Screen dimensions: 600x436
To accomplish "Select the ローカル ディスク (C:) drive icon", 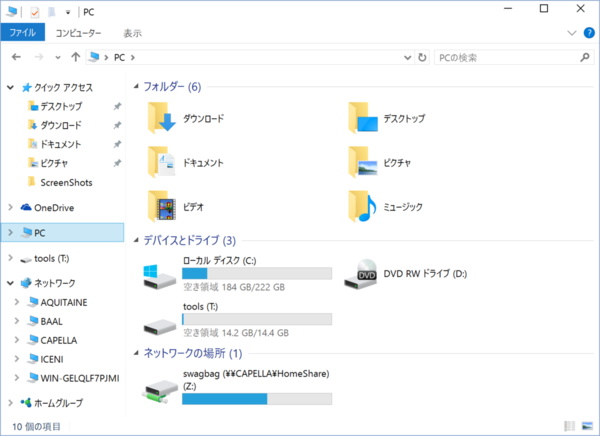I will (x=160, y=276).
